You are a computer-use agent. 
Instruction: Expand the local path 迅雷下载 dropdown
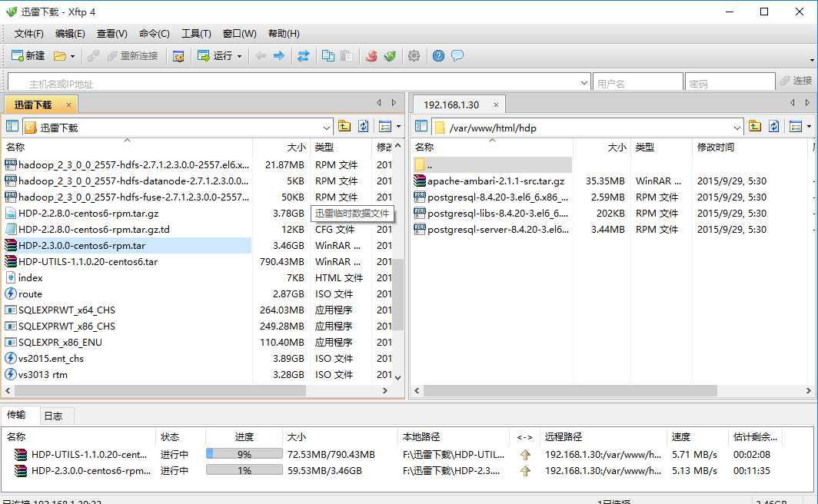point(326,128)
